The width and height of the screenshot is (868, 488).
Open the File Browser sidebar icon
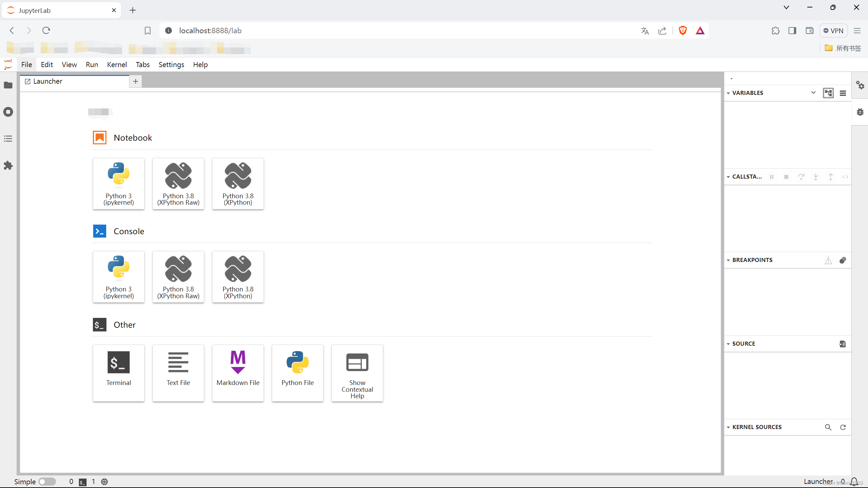(x=8, y=85)
